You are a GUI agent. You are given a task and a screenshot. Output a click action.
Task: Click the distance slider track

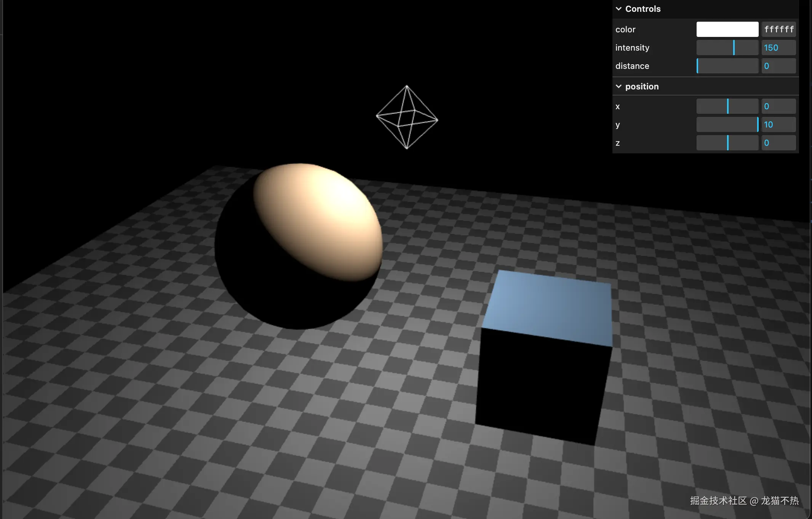727,66
